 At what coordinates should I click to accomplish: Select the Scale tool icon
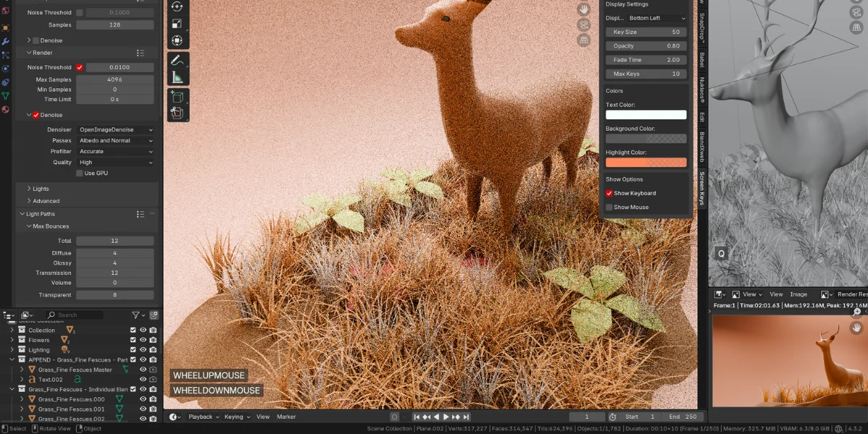(x=178, y=22)
